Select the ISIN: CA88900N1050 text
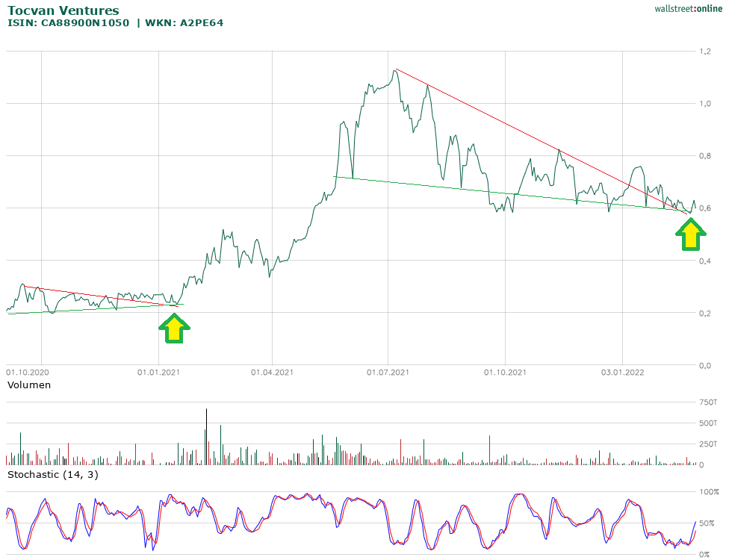 (69, 22)
